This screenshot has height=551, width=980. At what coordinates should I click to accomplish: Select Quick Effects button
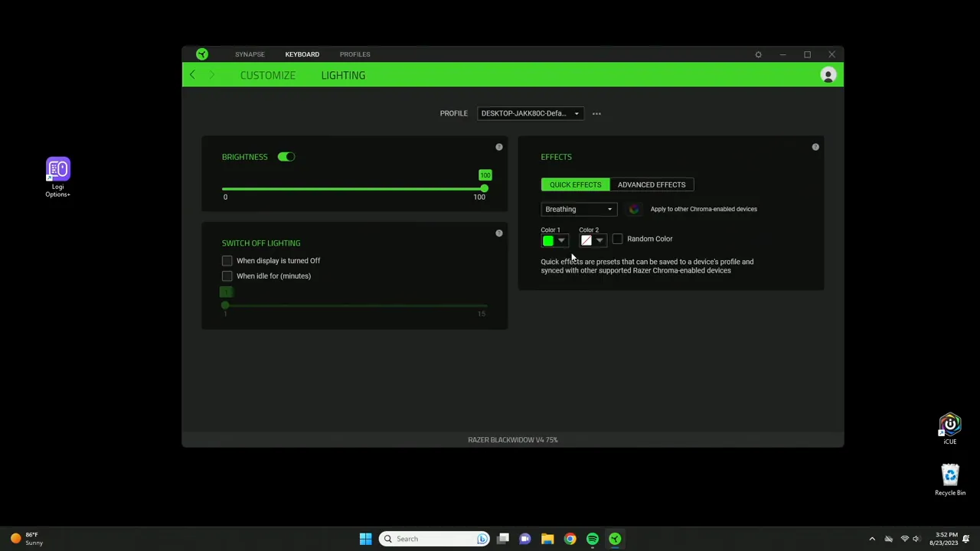tap(575, 184)
